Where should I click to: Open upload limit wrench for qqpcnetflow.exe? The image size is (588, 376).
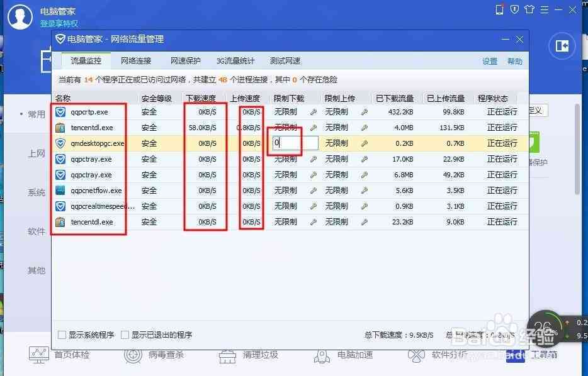364,191
